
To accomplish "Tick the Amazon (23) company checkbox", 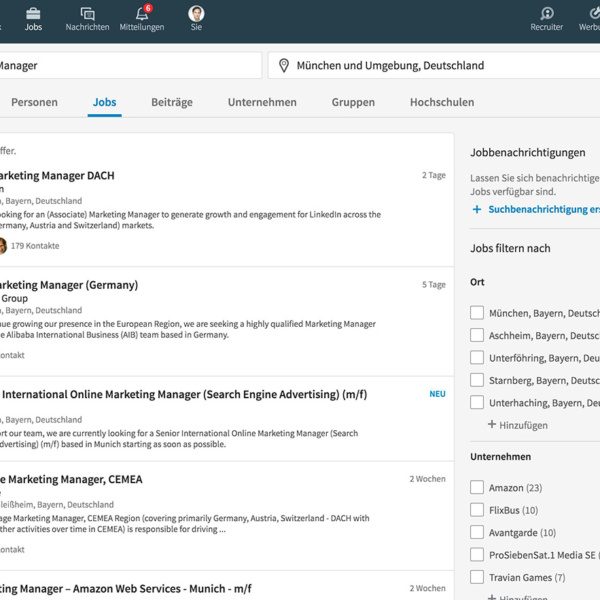I will (x=477, y=488).
